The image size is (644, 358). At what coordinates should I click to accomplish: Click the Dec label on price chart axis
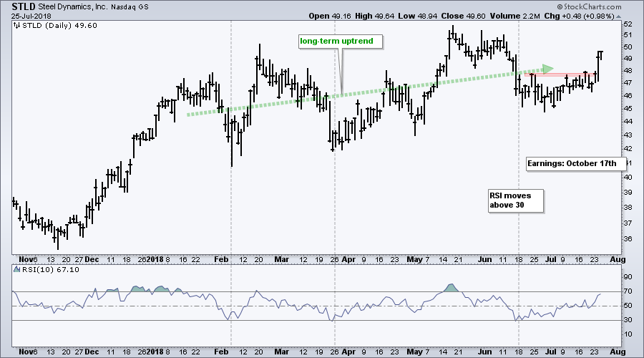point(92,259)
